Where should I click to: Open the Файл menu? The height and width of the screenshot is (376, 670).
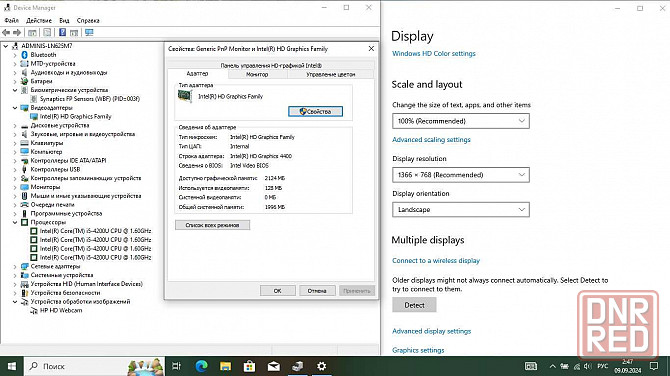12,21
